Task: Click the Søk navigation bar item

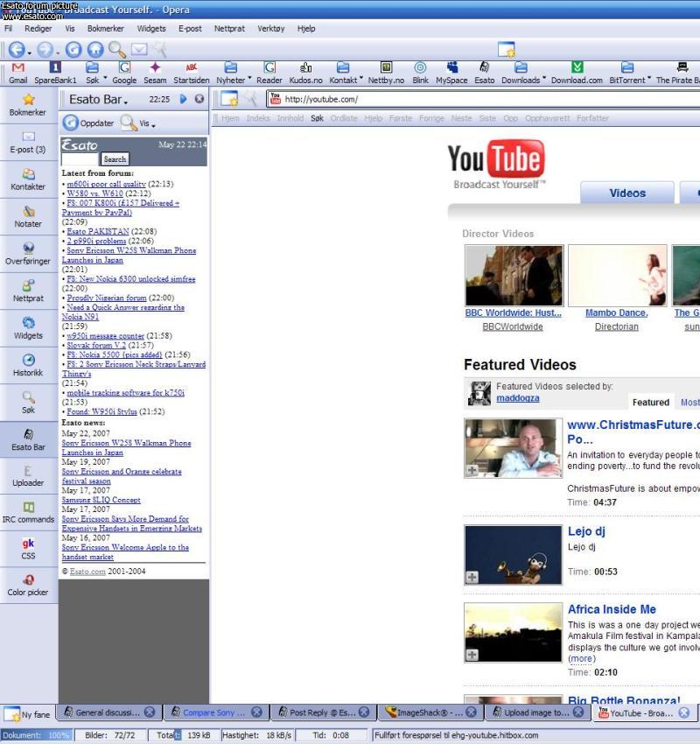Action: tap(317, 118)
